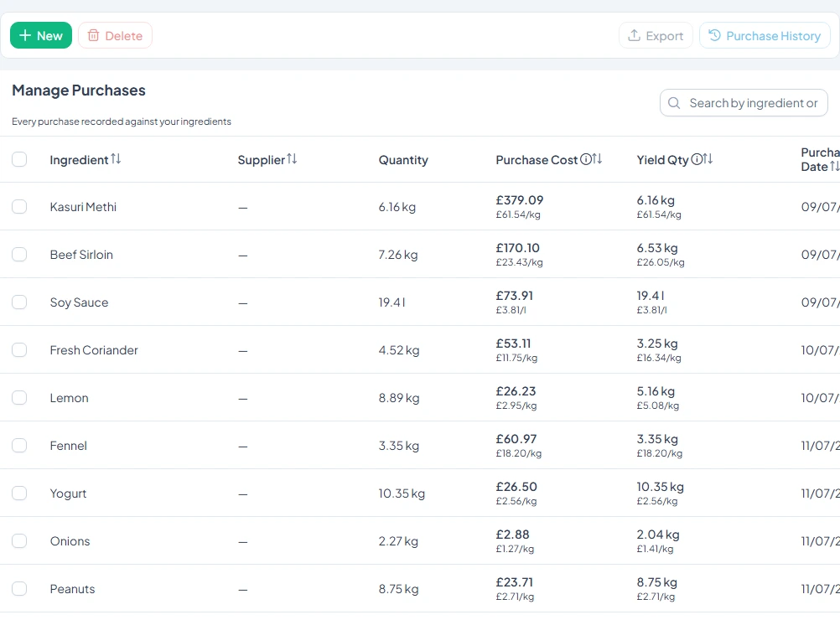This screenshot has width=840, height=620.
Task: Toggle the select-all checkbox in header
Action: (x=19, y=159)
